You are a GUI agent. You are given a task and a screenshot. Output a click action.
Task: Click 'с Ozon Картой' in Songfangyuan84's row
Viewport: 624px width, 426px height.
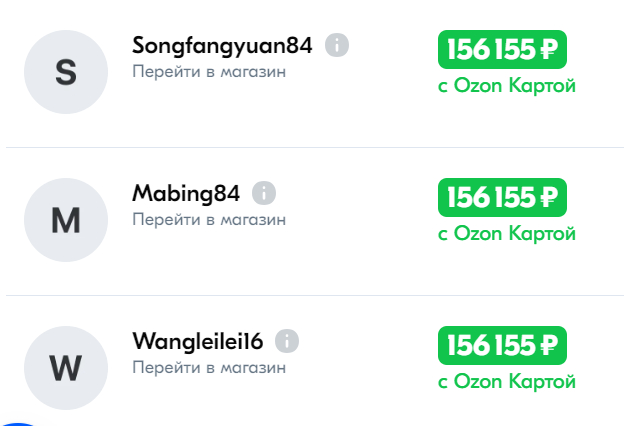pyautogui.click(x=507, y=86)
